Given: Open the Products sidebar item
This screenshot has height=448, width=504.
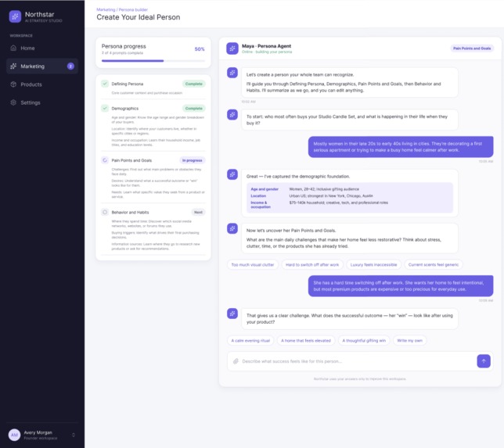Looking at the screenshot, I should (x=42, y=84).
